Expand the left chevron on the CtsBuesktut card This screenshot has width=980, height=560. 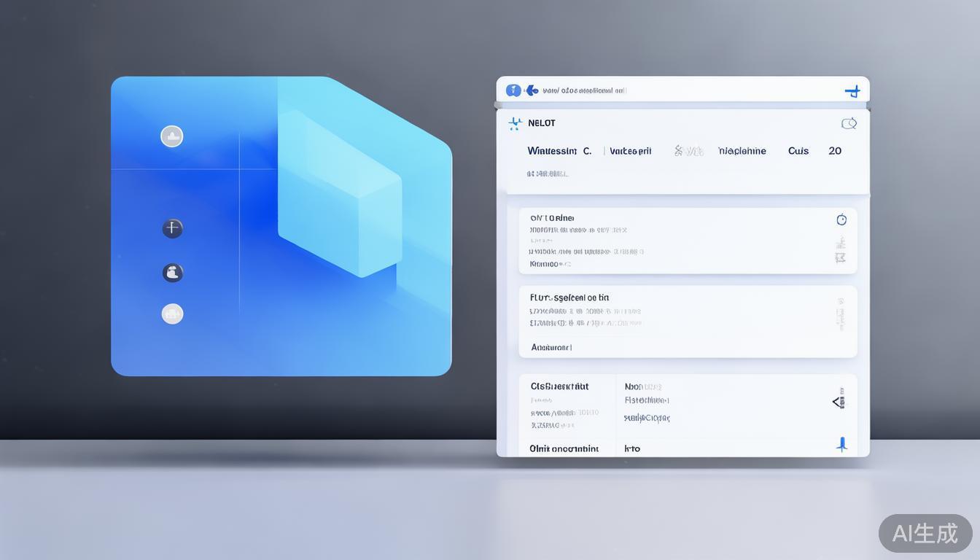tap(838, 402)
